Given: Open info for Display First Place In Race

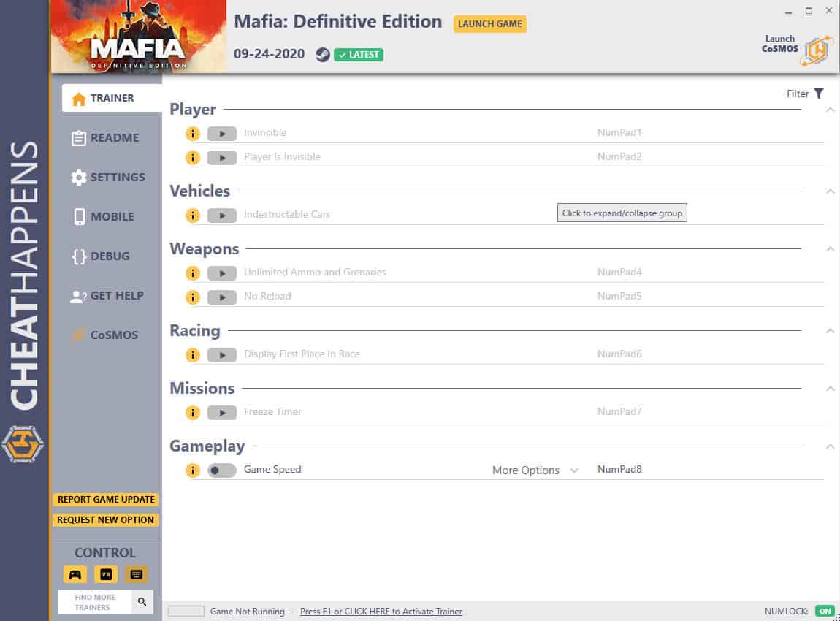Looking at the screenshot, I should tap(192, 355).
